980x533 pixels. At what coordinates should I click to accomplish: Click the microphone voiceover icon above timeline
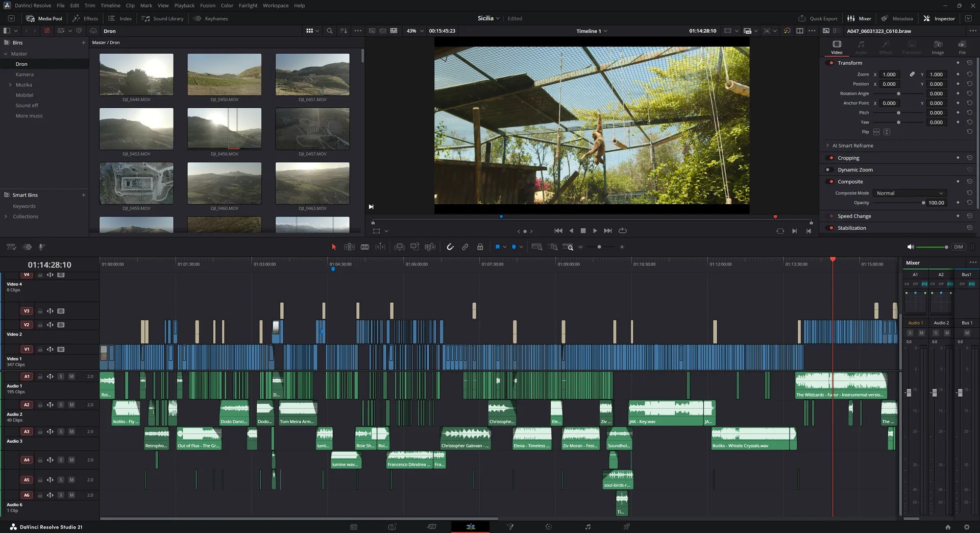tap(42, 247)
